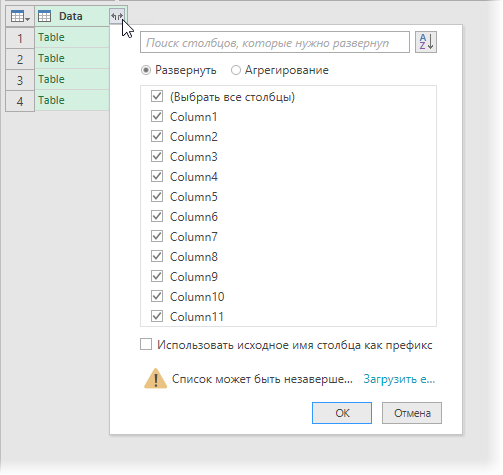Click row number 1 header
This screenshot has width=503, height=475.
point(20,38)
